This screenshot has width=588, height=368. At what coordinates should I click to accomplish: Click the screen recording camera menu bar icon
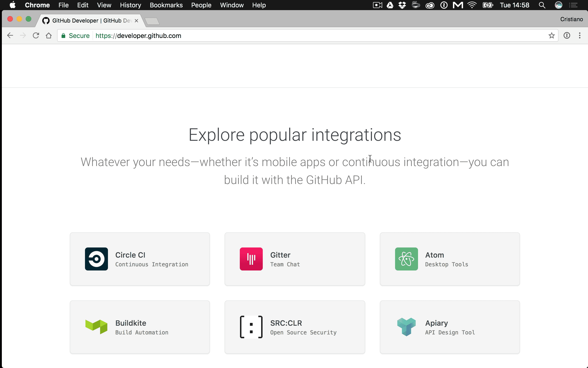[378, 5]
